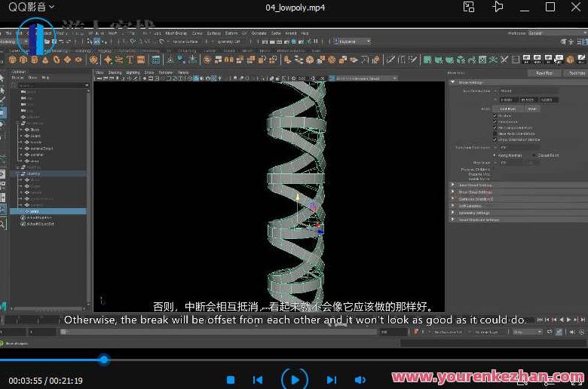
Task: Open the No Anim Layer dropdown
Action: pyautogui.click(x=489, y=332)
